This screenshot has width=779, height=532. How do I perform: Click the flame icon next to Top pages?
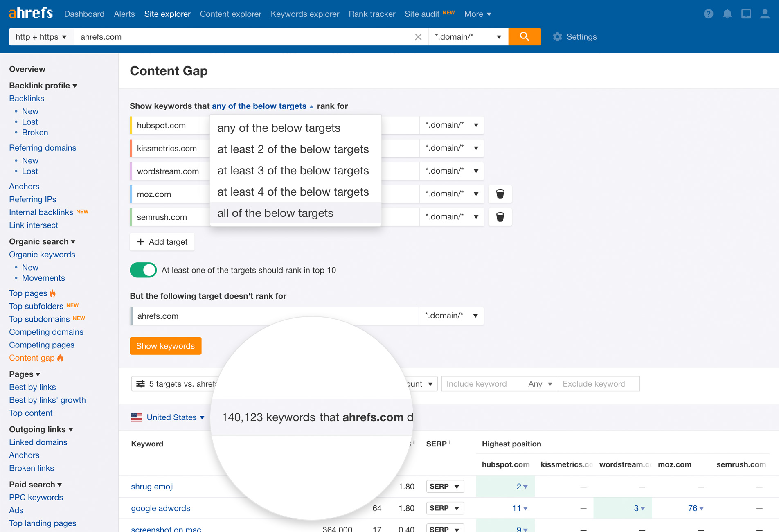tap(52, 293)
